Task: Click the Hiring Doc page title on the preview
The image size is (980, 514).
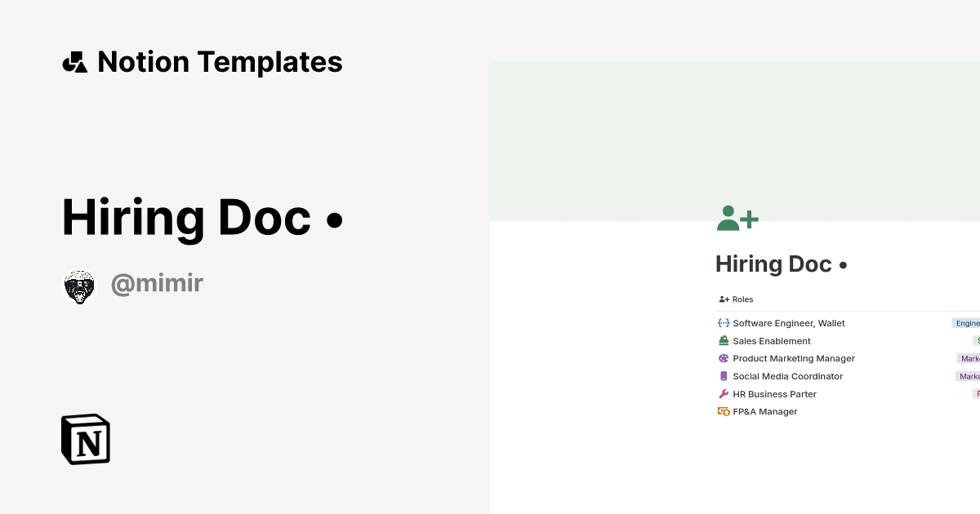Action: coord(781,264)
